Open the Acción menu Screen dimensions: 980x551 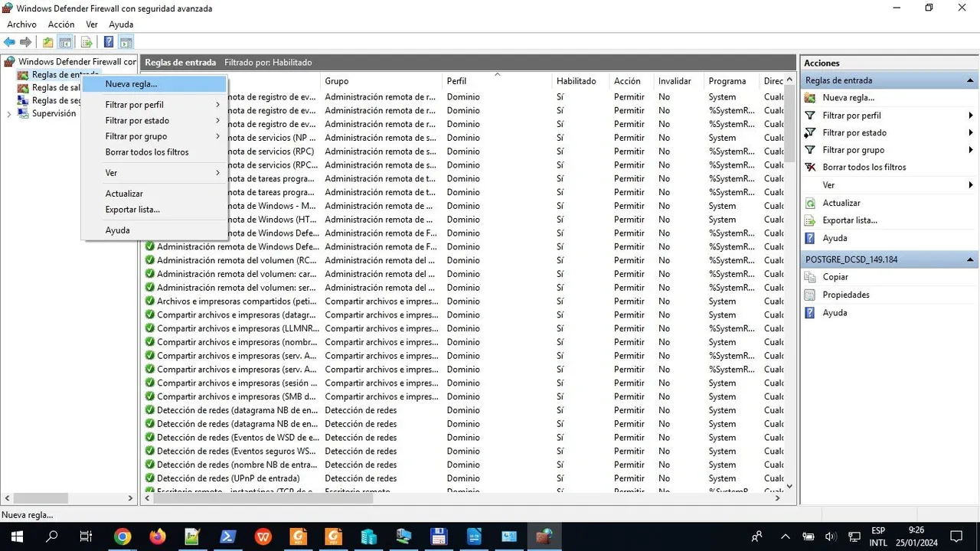(x=61, y=24)
